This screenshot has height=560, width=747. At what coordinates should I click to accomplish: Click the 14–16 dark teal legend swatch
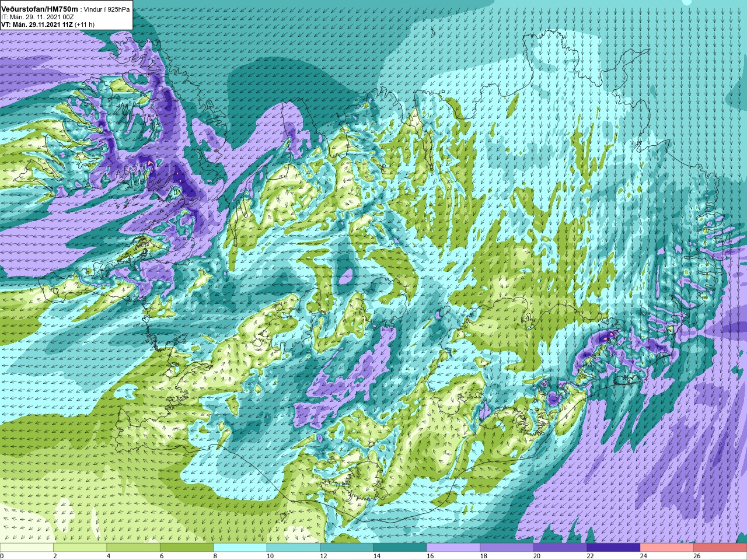coord(400,548)
